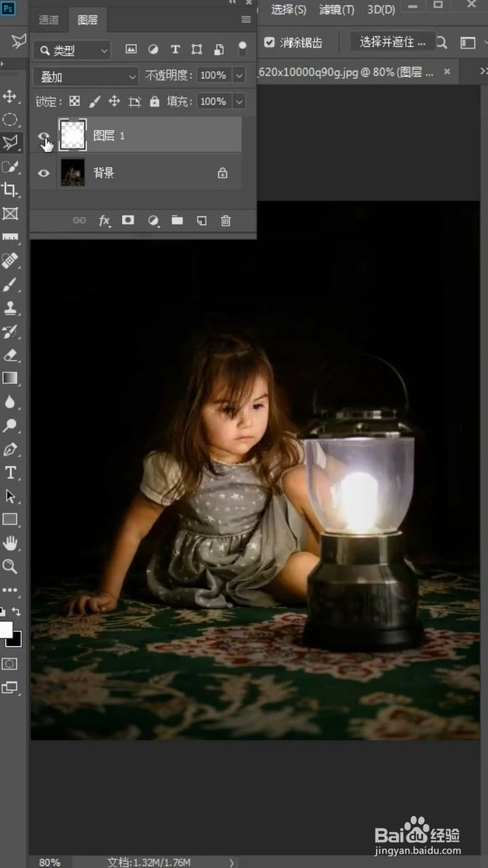Lock image pixels with brush icon
The height and width of the screenshot is (868, 488).
[x=95, y=102]
